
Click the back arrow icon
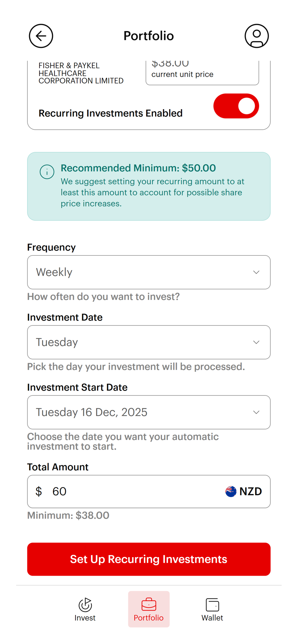41,36
